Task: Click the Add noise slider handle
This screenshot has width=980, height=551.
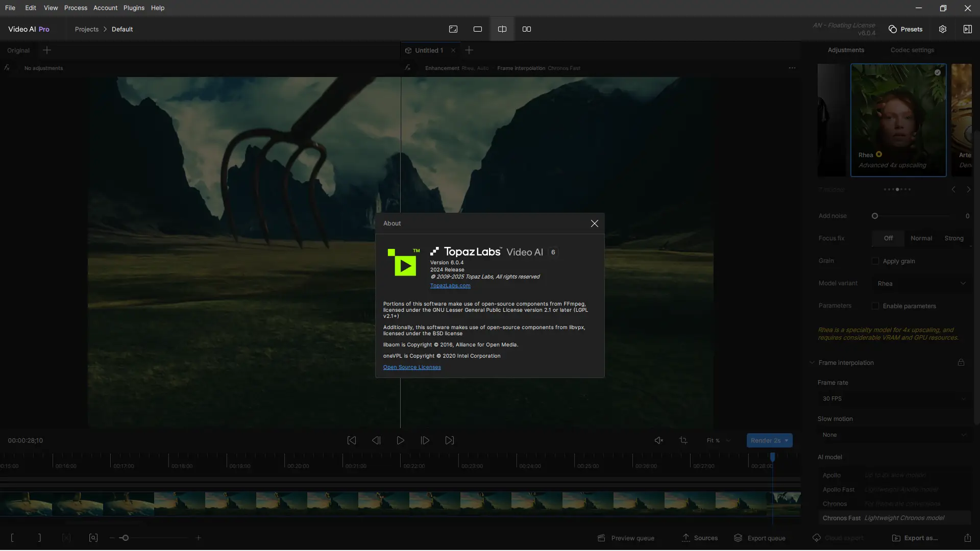Action: click(x=875, y=216)
